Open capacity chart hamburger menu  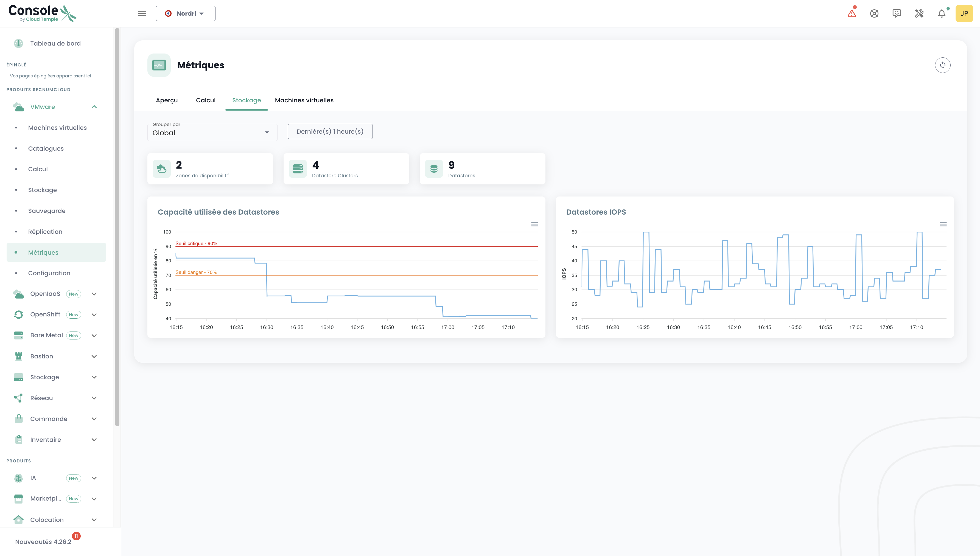point(534,224)
